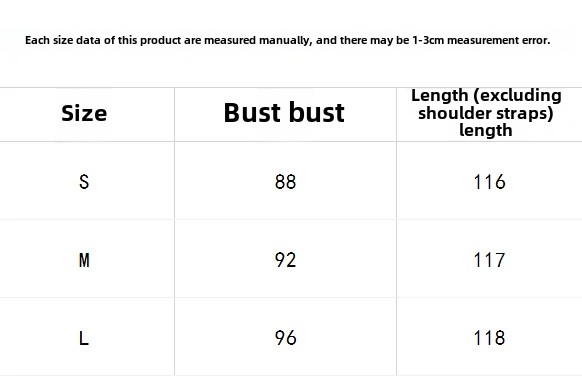The height and width of the screenshot is (381, 582).
Task: Select the M size cell
Action: (x=84, y=260)
